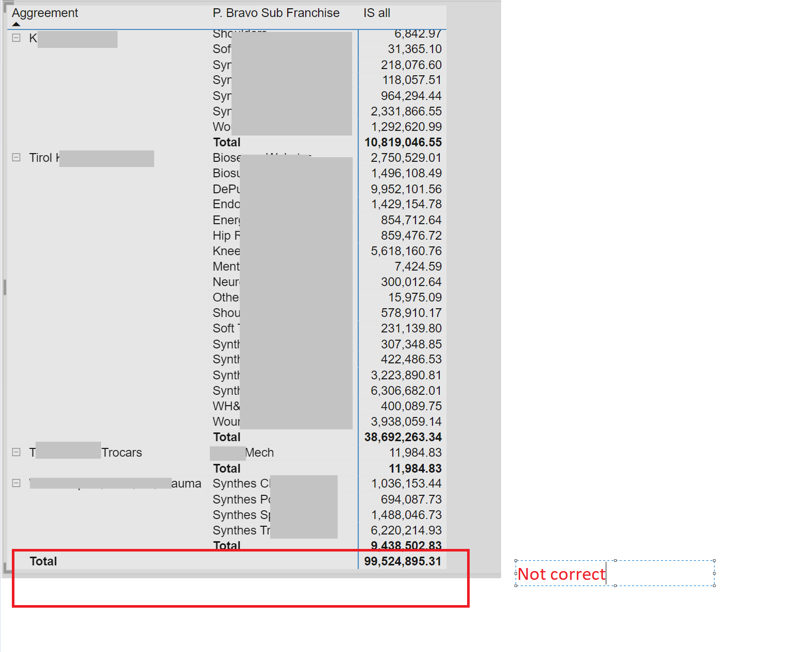Select the value 1,036,153.44
The width and height of the screenshot is (812, 652).
tap(406, 483)
